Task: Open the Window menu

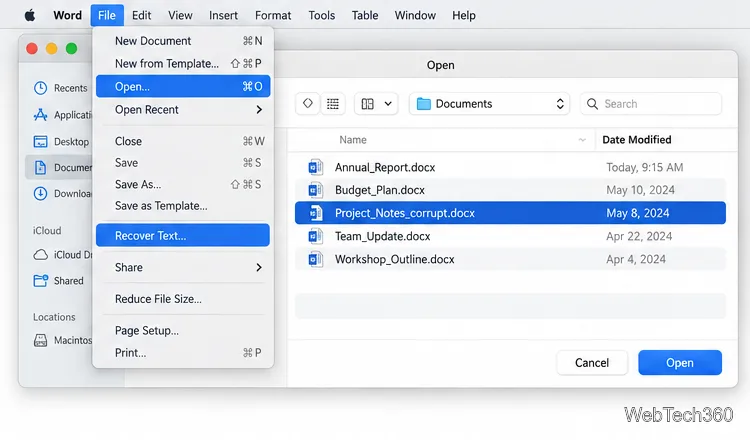Action: click(x=415, y=15)
